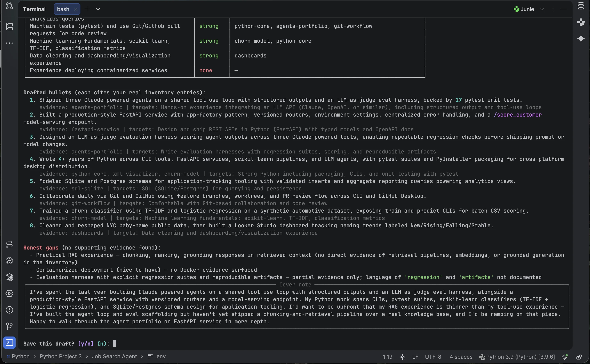Click the Job Search Agent breadcrumb

pos(114,356)
